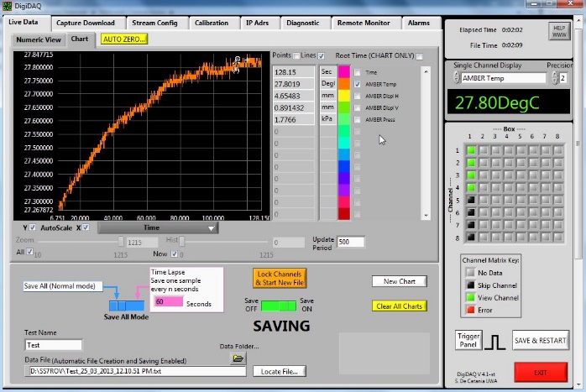
Task: Click the Clear All Charts button
Action: pos(399,306)
